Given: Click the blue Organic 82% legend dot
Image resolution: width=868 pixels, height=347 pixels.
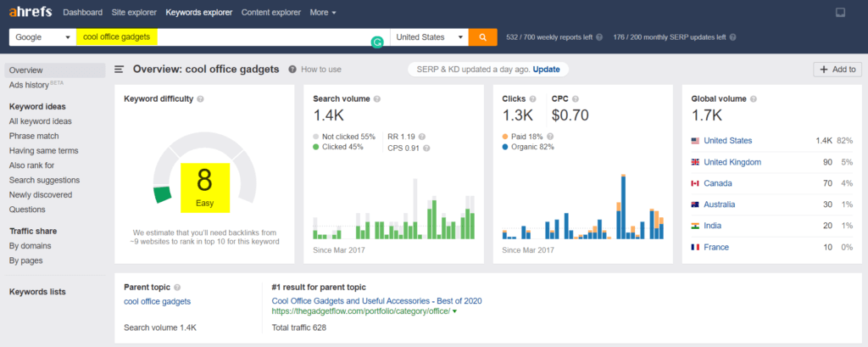Looking at the screenshot, I should point(505,147).
